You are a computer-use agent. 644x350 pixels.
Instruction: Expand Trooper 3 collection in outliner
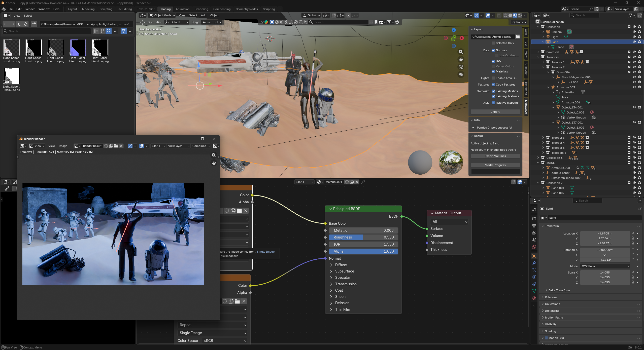[x=543, y=138]
